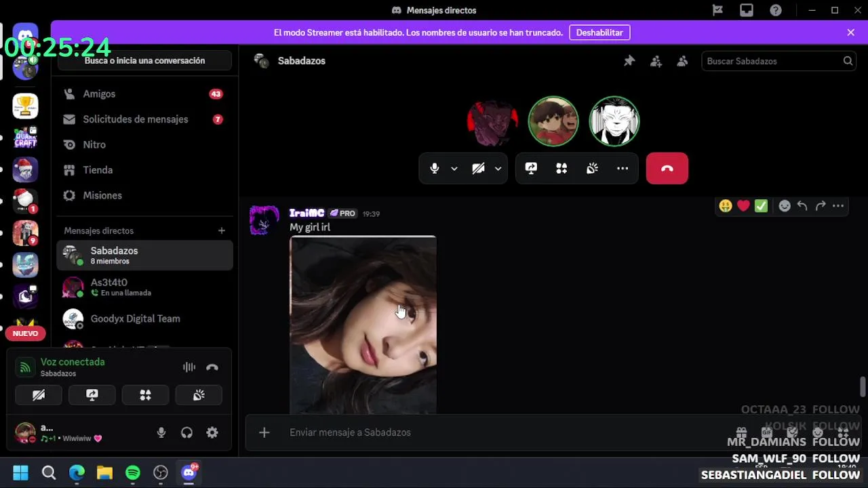Add friends to the group DM
Viewport: 868px width, 488px height.
tap(656, 61)
